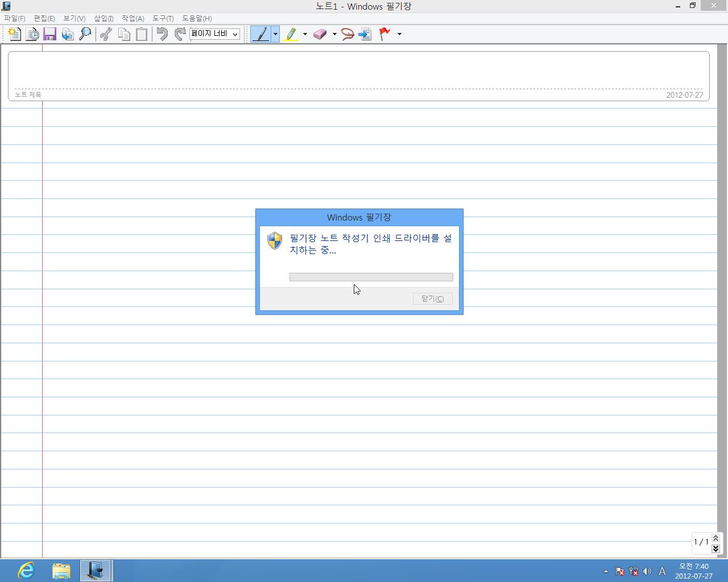The height and width of the screenshot is (582, 728).
Task: Click the network status tray icon
Action: [634, 572]
